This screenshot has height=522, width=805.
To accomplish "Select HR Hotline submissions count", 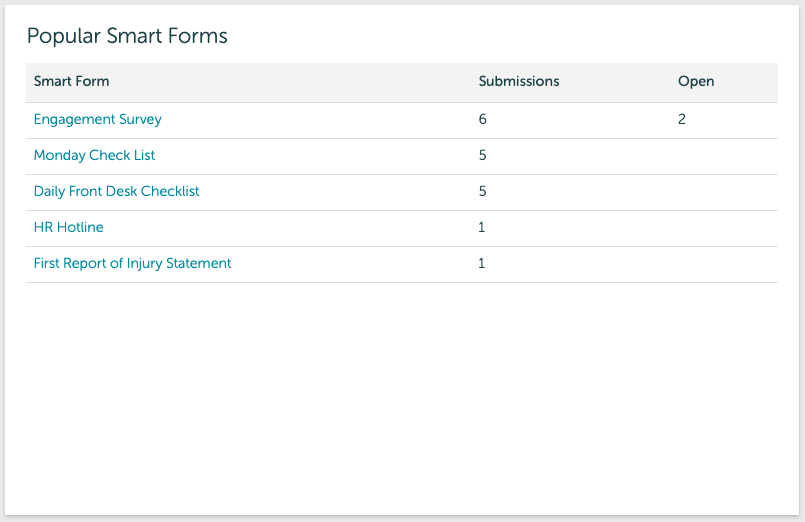I will pos(481,227).
